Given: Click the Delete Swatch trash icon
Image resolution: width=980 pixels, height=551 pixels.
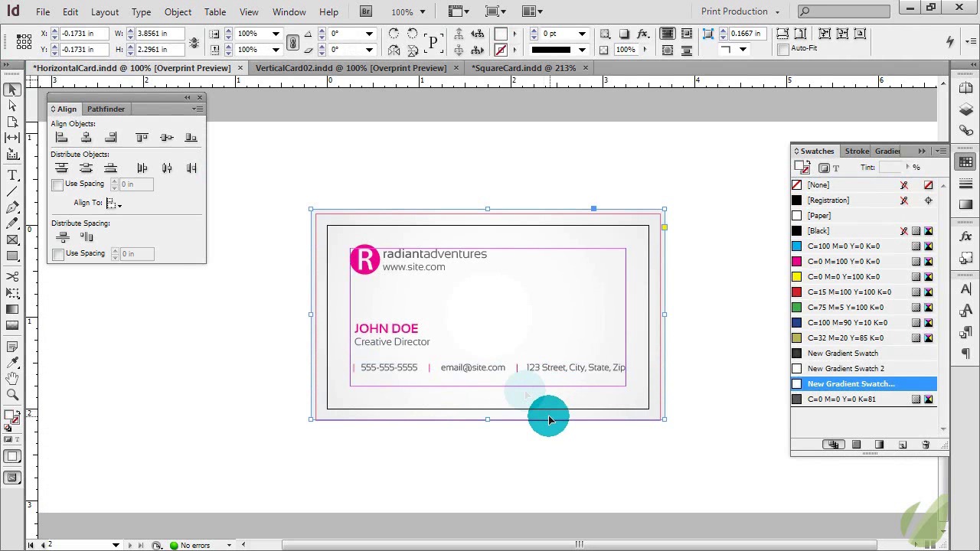Looking at the screenshot, I should click(925, 445).
